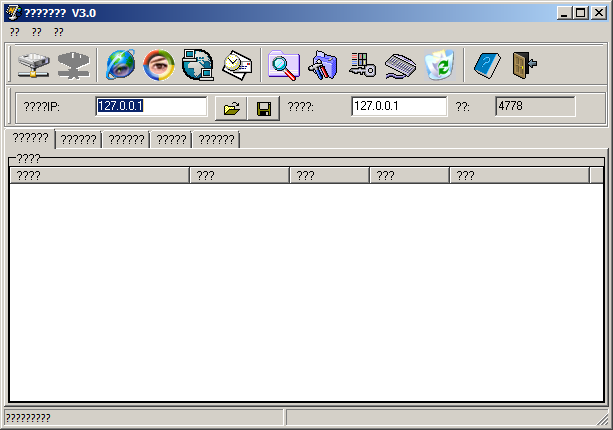This screenshot has width=613, height=430.
Task: Click the first column header in the list
Action: (99, 176)
